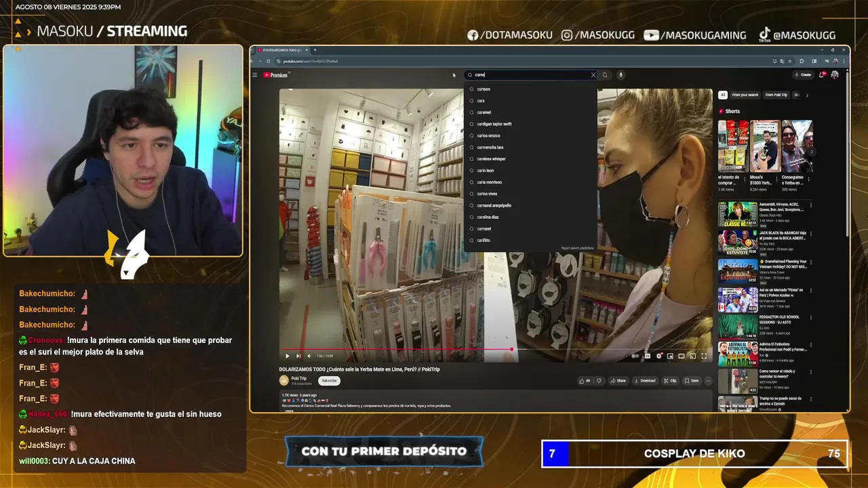Screen dimensions: 868x488
Task: Choose suggestion 'carlos orozco'
Action: pos(530,136)
